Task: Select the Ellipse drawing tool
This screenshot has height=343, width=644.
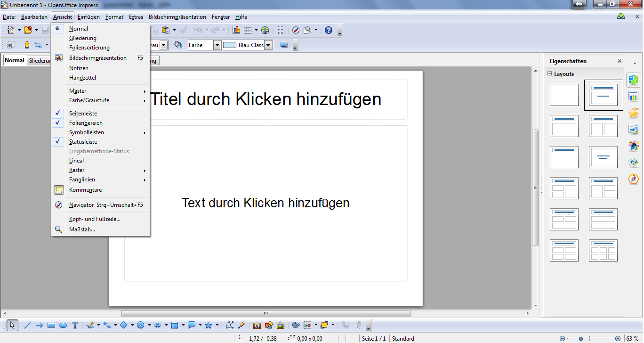Action: point(63,325)
